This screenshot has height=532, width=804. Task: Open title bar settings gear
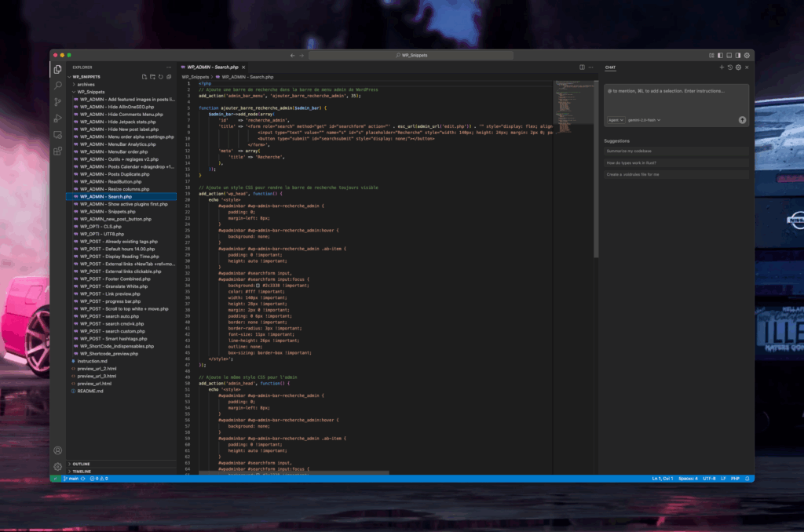coord(747,56)
